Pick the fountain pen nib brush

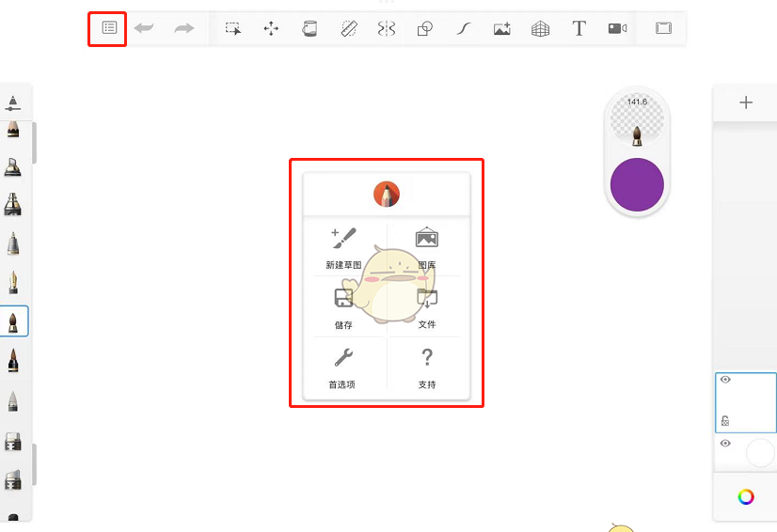pos(13,282)
